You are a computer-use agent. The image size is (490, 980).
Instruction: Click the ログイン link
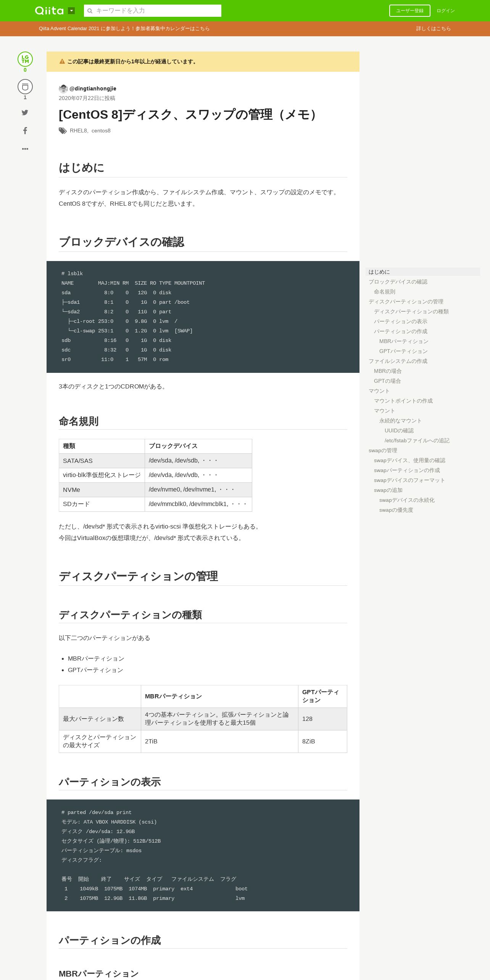tap(446, 11)
